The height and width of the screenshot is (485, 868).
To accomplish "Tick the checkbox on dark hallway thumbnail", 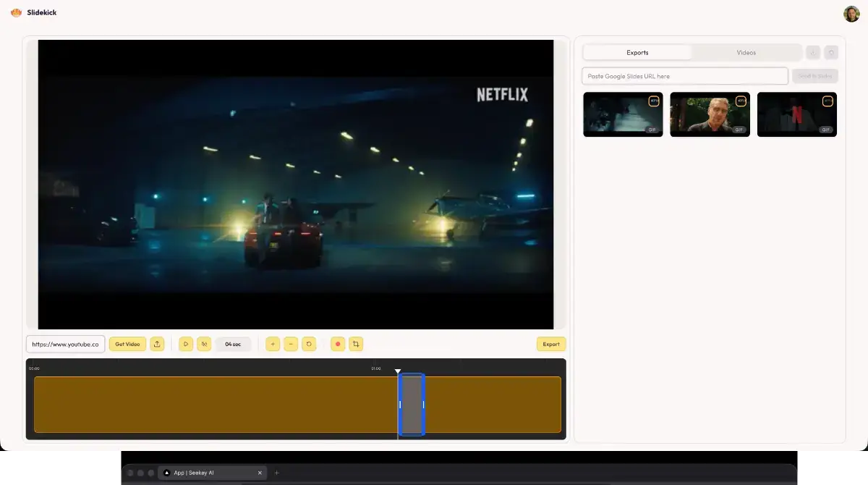I will 654,101.
